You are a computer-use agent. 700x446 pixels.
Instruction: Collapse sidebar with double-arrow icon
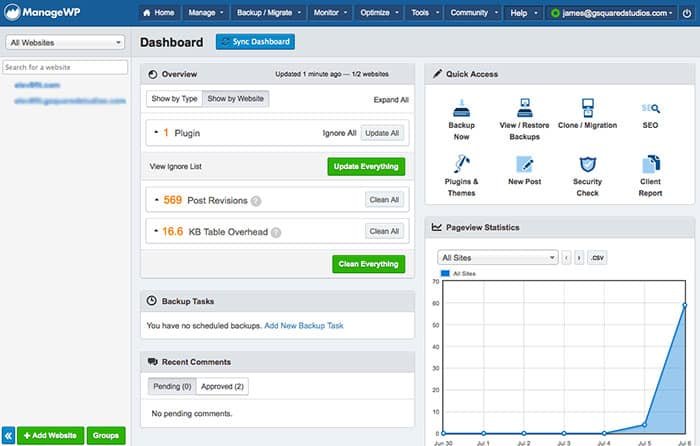pos(8,435)
